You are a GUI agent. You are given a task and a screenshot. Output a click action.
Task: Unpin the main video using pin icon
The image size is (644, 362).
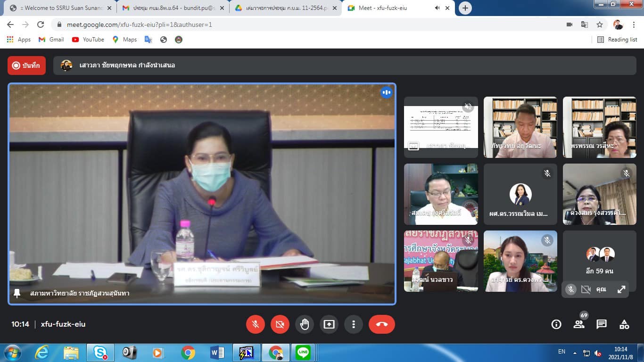click(17, 293)
